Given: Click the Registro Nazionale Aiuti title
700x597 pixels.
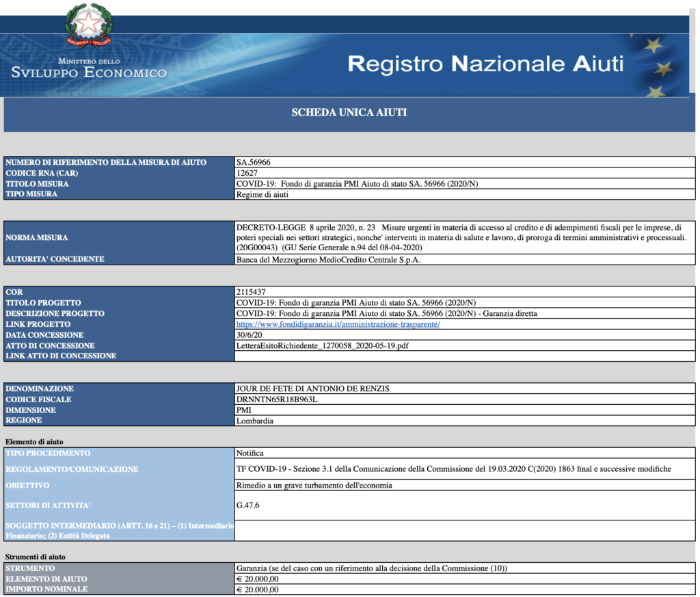Looking at the screenshot, I should [x=485, y=64].
